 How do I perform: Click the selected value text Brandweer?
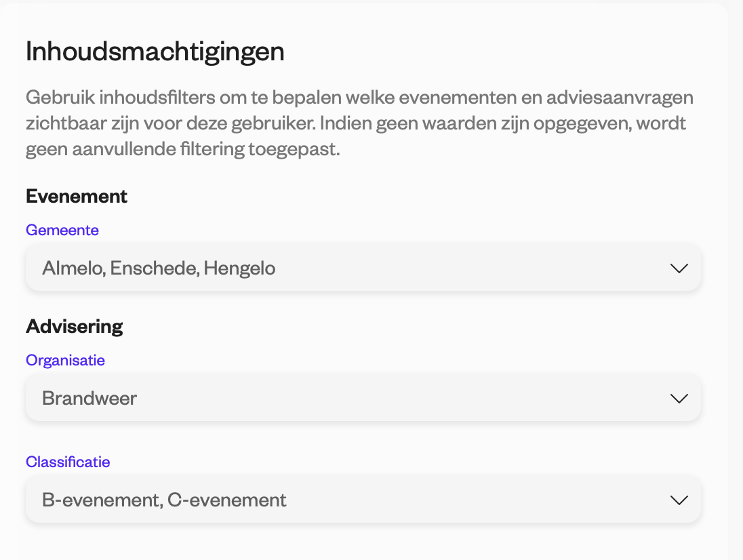[x=89, y=398]
